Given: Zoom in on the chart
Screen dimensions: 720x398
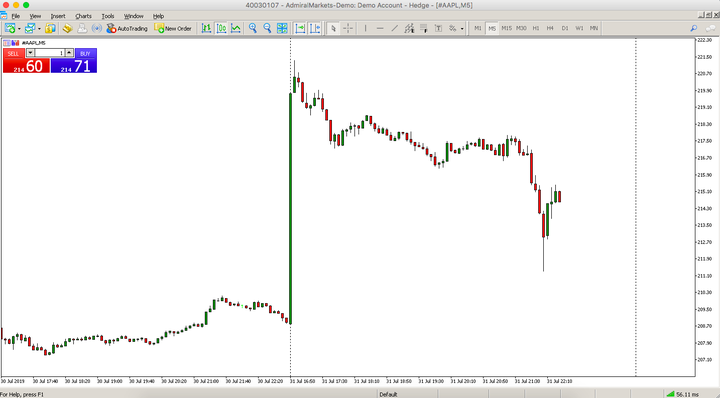Looking at the screenshot, I should pos(253,28).
